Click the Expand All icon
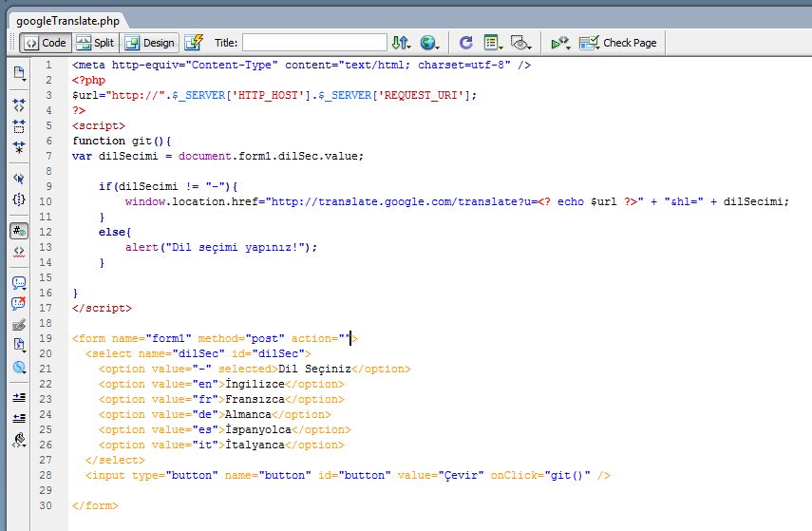The width and height of the screenshot is (812, 531). click(19, 147)
